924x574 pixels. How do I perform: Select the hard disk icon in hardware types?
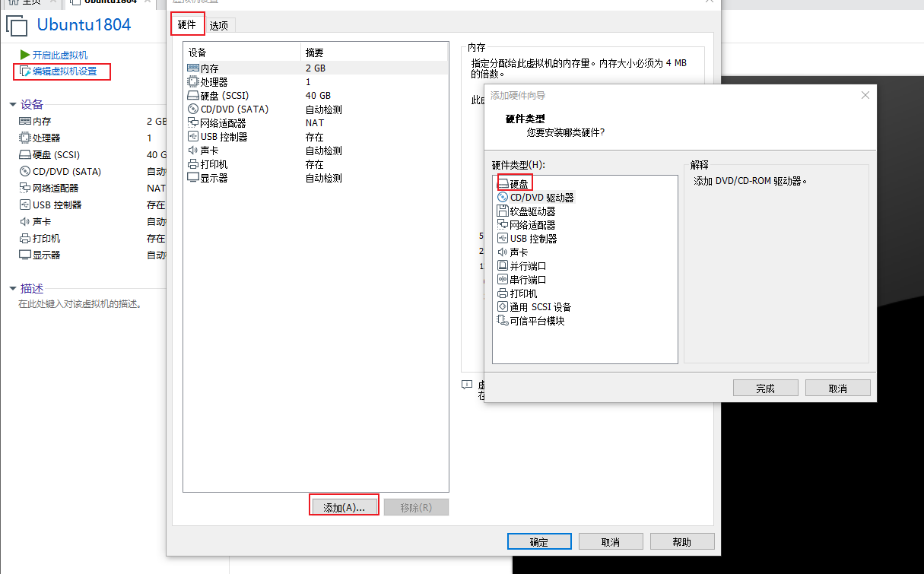coord(503,184)
